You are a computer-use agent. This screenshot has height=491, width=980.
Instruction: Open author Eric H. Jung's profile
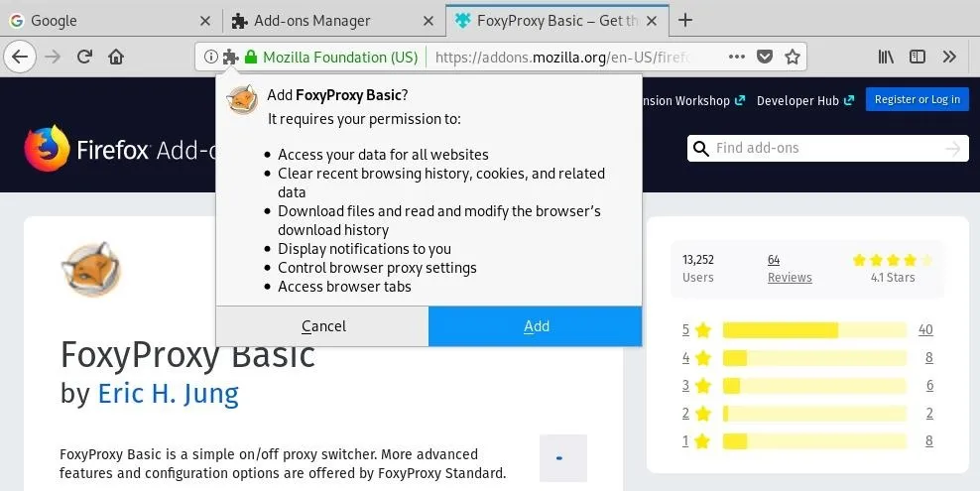168,394
